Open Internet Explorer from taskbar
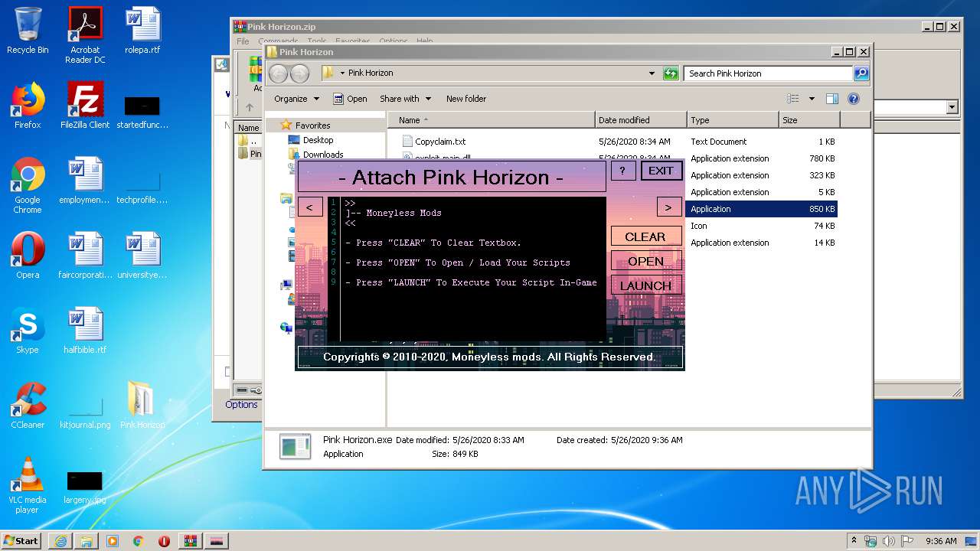The height and width of the screenshot is (551, 980). (60, 541)
